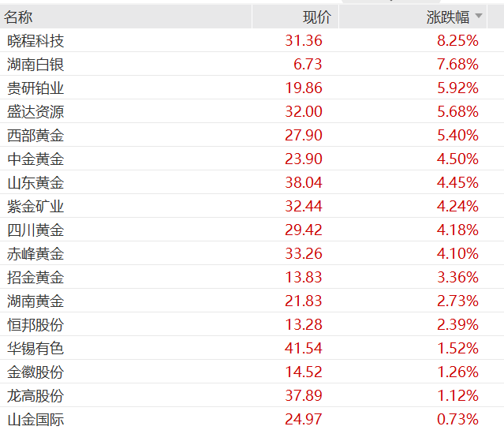Click on 中金黄金 in the list
Screen dimensions: 504x430
coord(35,159)
